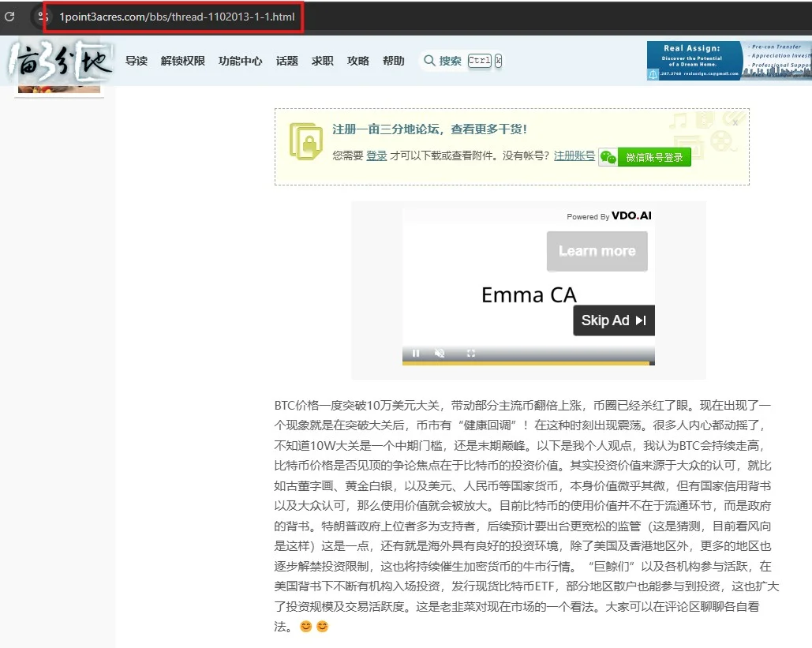The height and width of the screenshot is (648, 812).
Task: Go to the 话题 section
Action: pos(287,61)
